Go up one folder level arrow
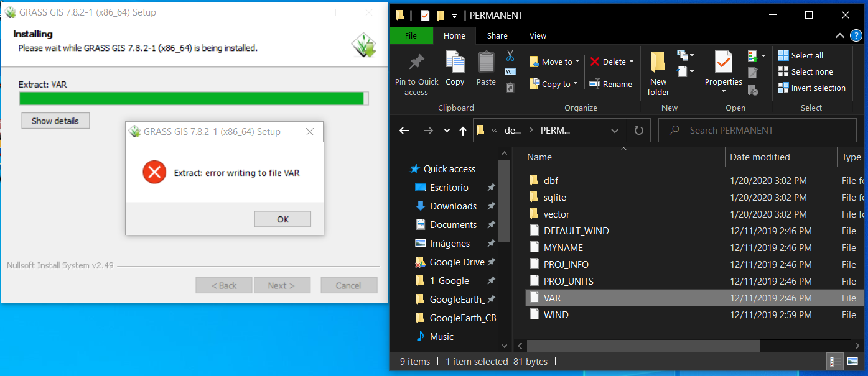 click(462, 131)
